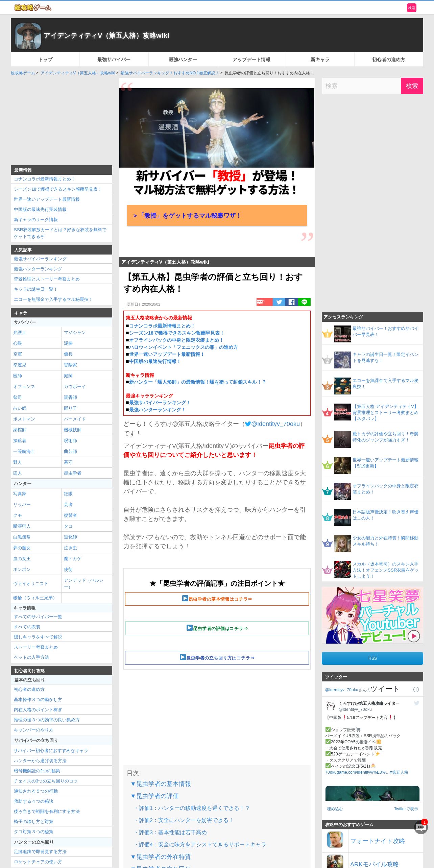Screen dimensions: 434x868
Task: Click rank 2 crown ranking icon
Action: [327, 360]
